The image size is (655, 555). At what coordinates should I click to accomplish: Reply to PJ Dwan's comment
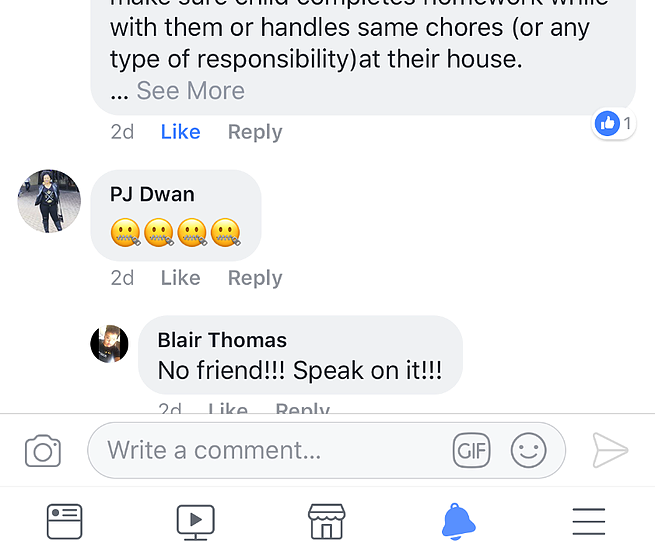[255, 279]
